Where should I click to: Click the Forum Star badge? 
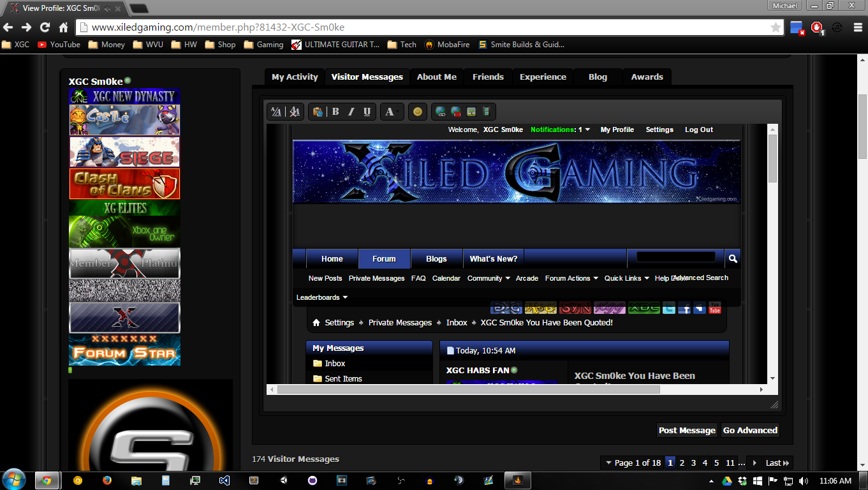pyautogui.click(x=124, y=350)
